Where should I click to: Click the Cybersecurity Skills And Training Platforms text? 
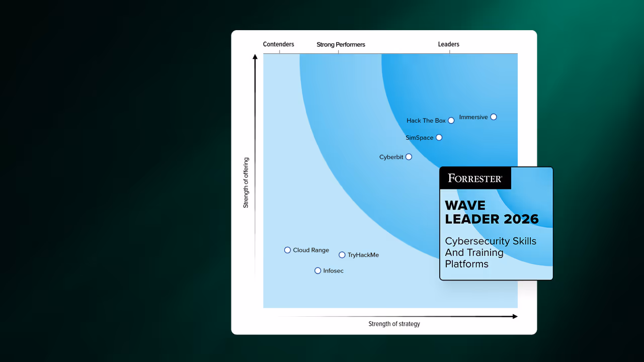pos(491,252)
